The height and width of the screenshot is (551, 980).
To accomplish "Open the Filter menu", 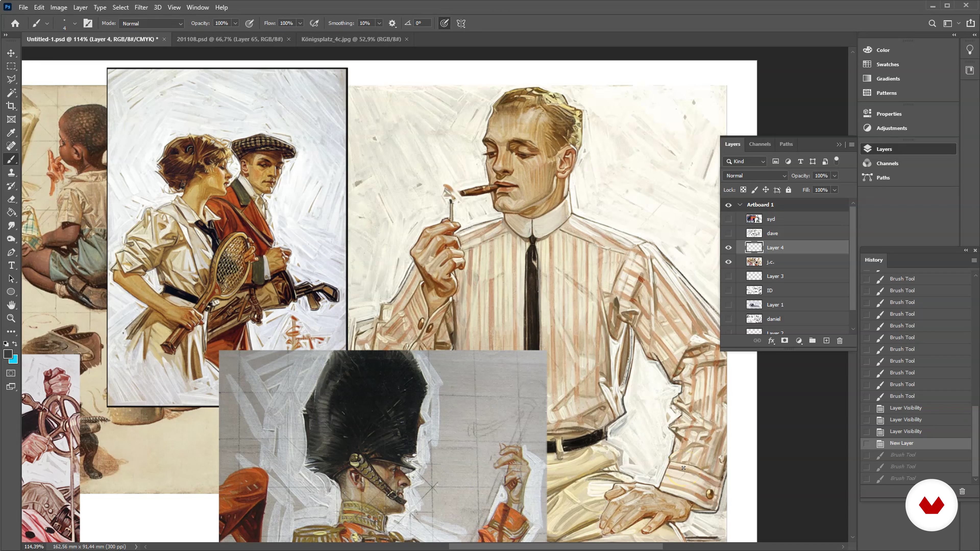I will point(141,7).
